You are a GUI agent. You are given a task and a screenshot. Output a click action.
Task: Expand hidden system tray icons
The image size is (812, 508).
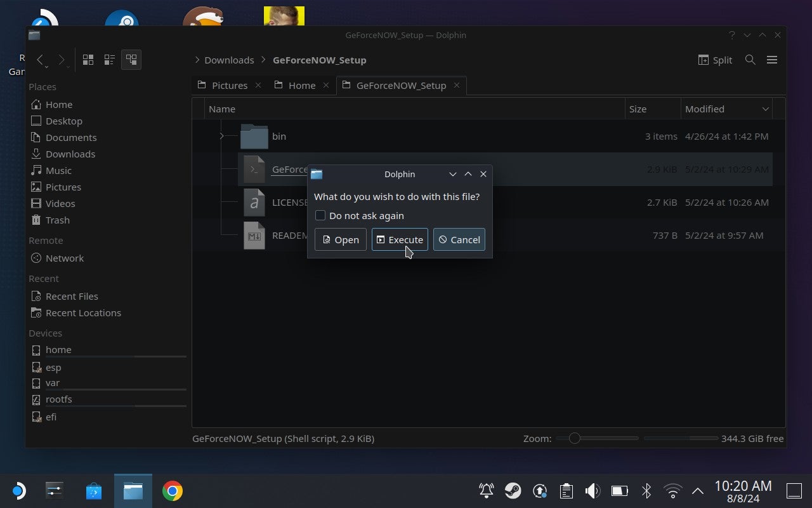pyautogui.click(x=697, y=490)
